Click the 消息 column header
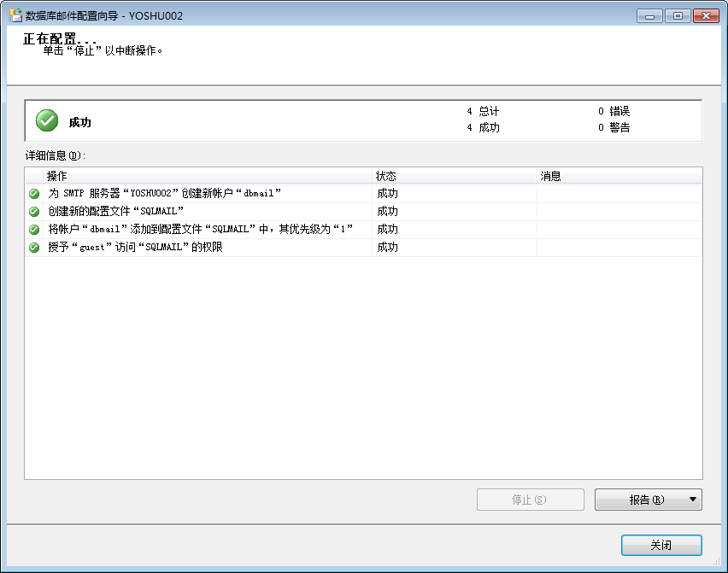This screenshot has width=728, height=573. click(619, 176)
